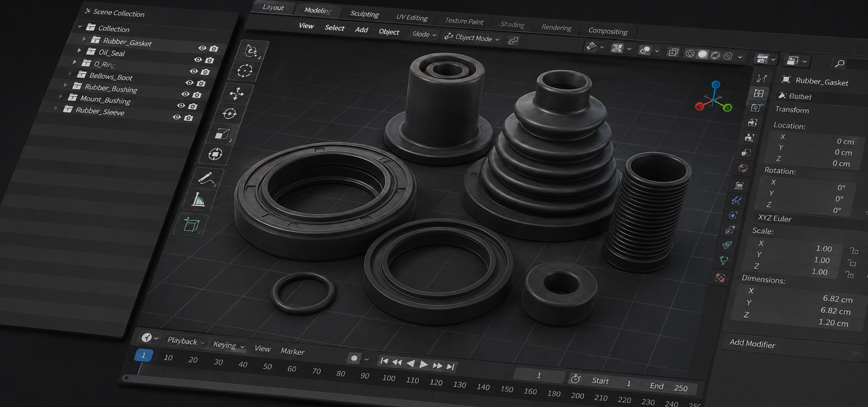Select the Annotate pencil tool
The image size is (868, 407).
tap(206, 179)
